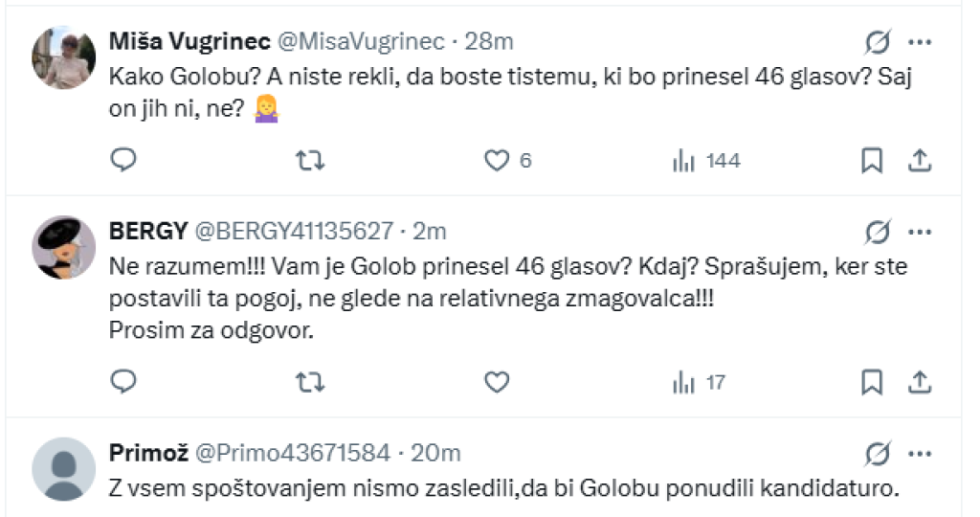Reply to Miša Vugrinec's tweet
The height and width of the screenshot is (517, 980).
tap(124, 161)
